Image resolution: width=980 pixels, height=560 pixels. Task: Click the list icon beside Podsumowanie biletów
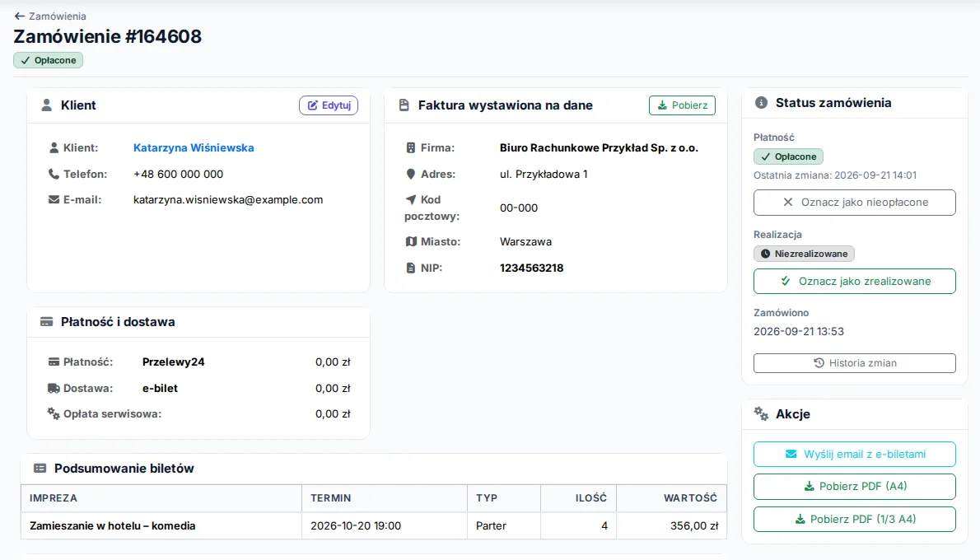point(40,469)
